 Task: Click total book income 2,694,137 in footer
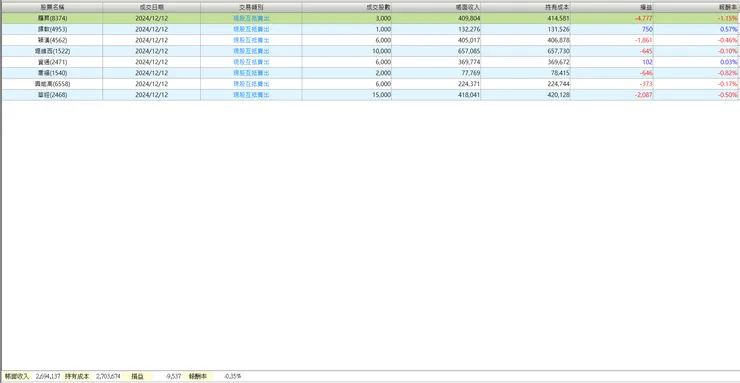[x=48, y=376]
